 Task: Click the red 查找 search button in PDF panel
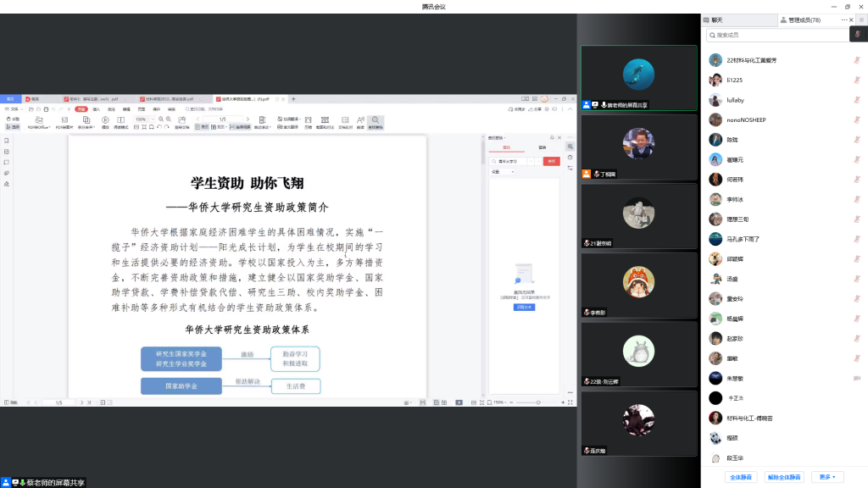(552, 161)
